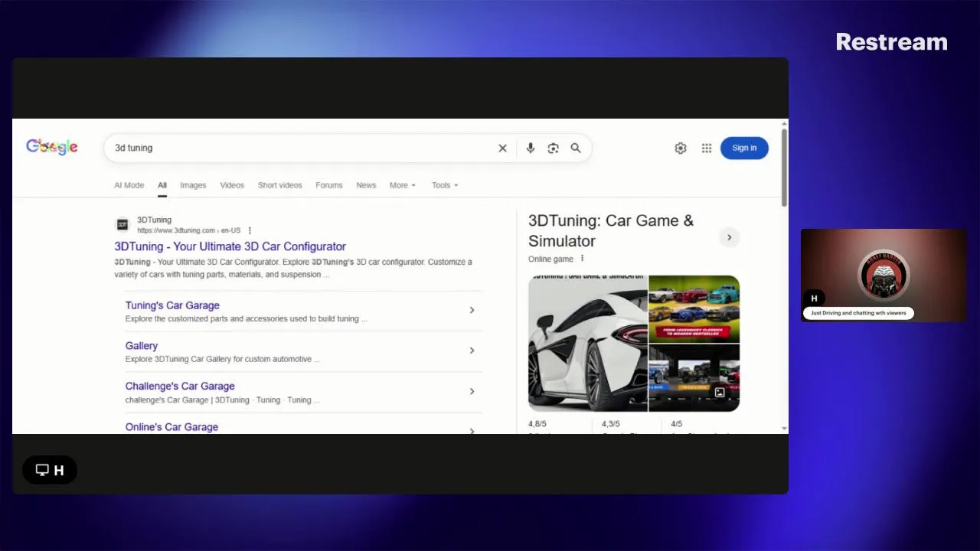
Task: Click the 3DTuning: Car Game & Simulator title
Action: 611,230
